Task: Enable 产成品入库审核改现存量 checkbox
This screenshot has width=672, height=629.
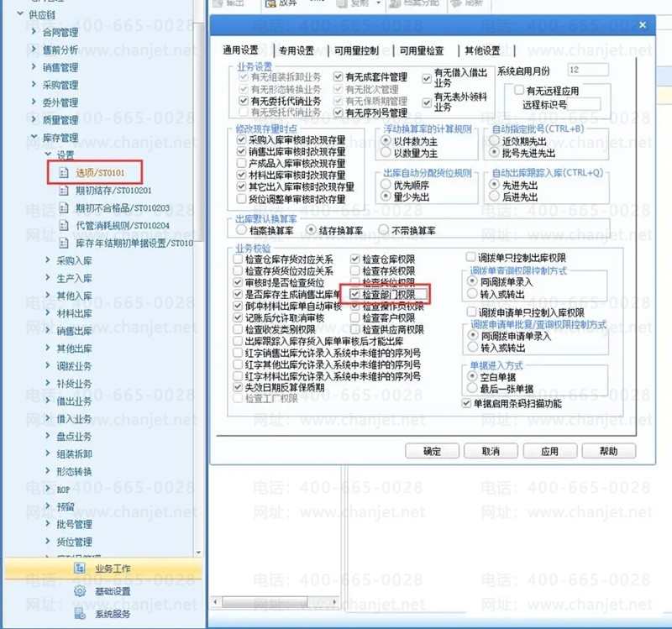Action: point(241,163)
